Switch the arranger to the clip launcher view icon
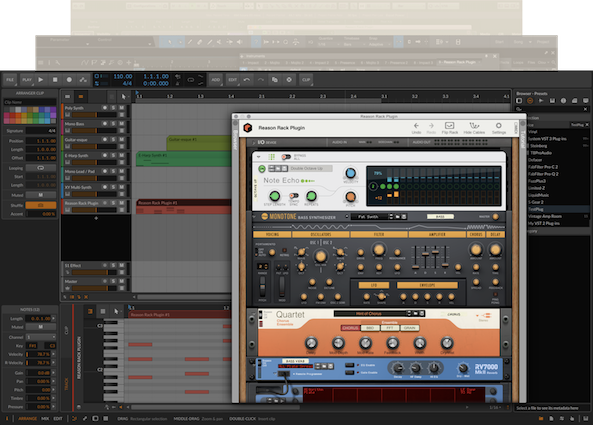Image resolution: width=593 pixels, height=425 pixels. (67, 97)
